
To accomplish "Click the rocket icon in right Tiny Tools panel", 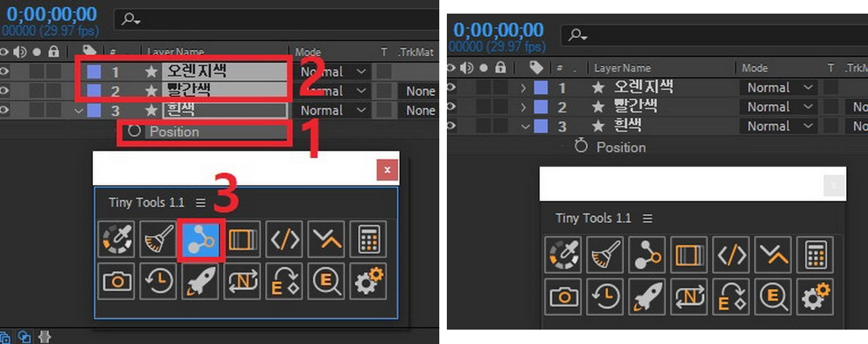I will tap(647, 297).
